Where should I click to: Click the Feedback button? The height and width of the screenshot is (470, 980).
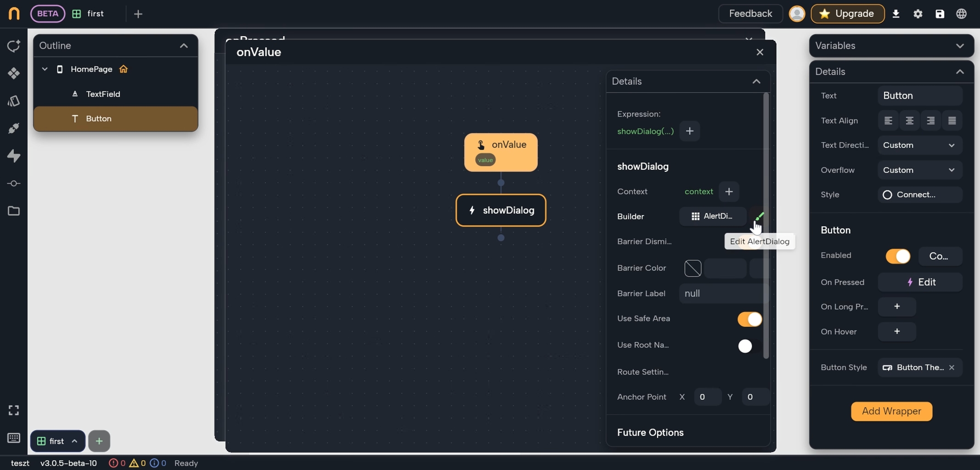[750, 14]
